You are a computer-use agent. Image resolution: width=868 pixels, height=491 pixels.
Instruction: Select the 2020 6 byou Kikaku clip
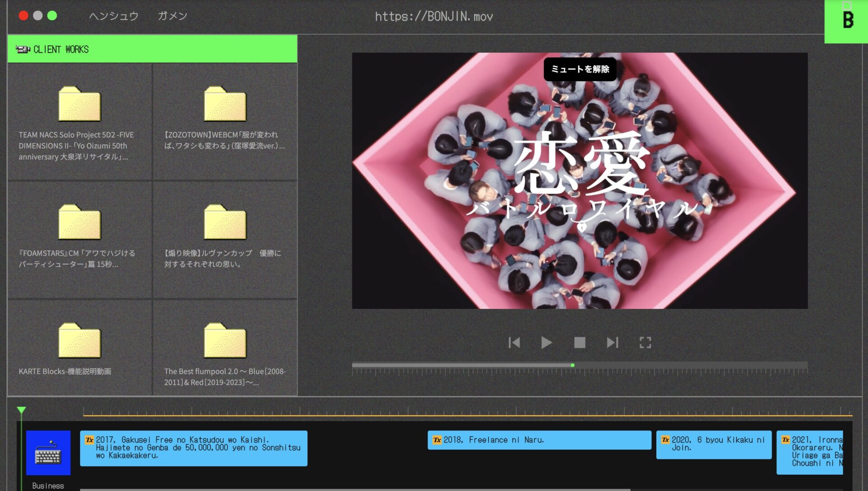pyautogui.click(x=714, y=444)
